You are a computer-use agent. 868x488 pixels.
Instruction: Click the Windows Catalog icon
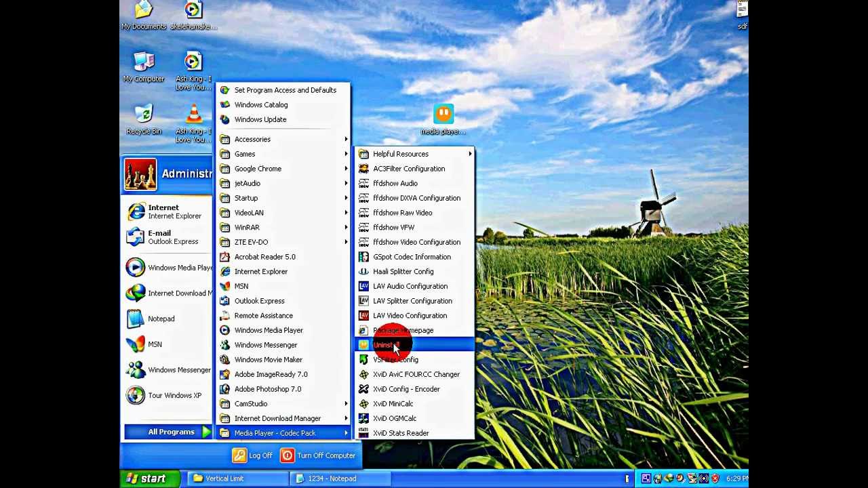pyautogui.click(x=224, y=105)
